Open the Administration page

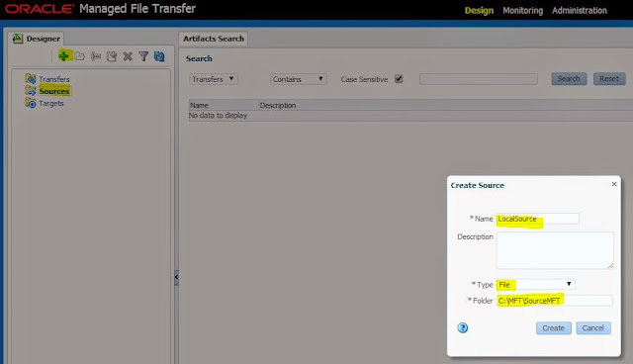coord(580,11)
